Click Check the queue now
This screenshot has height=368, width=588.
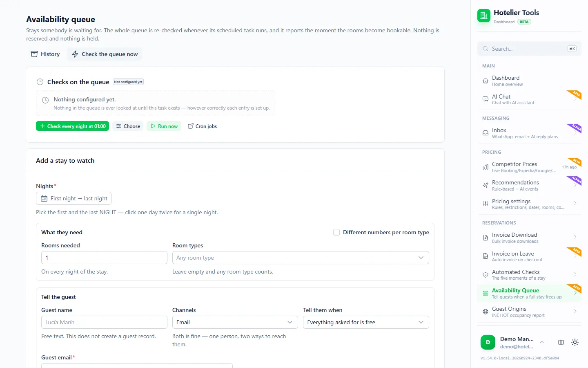(x=105, y=54)
